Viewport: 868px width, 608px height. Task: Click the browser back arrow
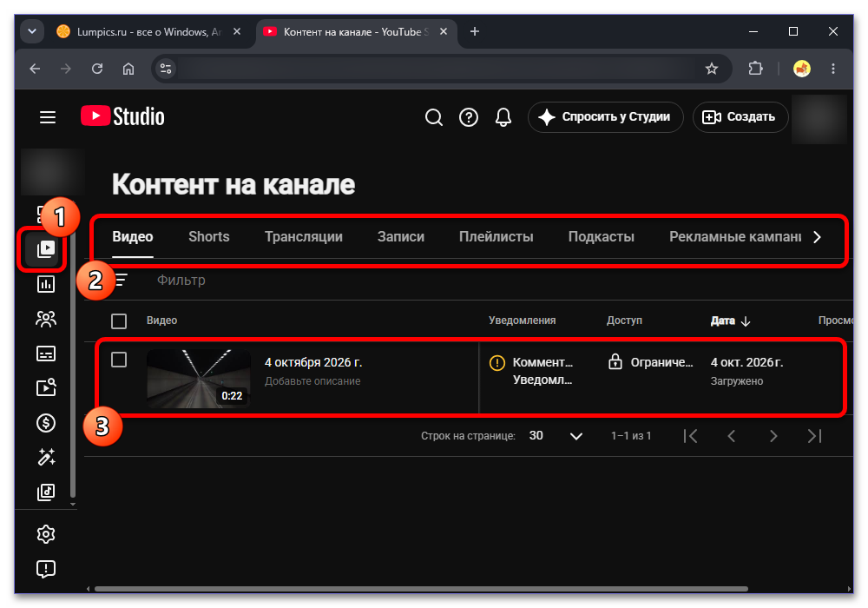pyautogui.click(x=35, y=69)
